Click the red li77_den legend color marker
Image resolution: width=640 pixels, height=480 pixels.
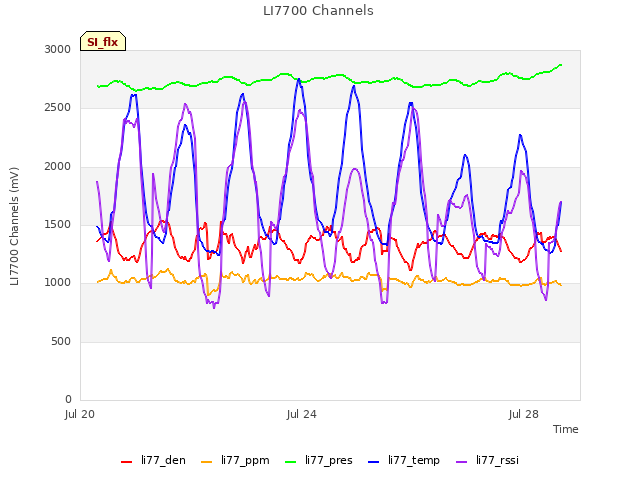pos(127,462)
